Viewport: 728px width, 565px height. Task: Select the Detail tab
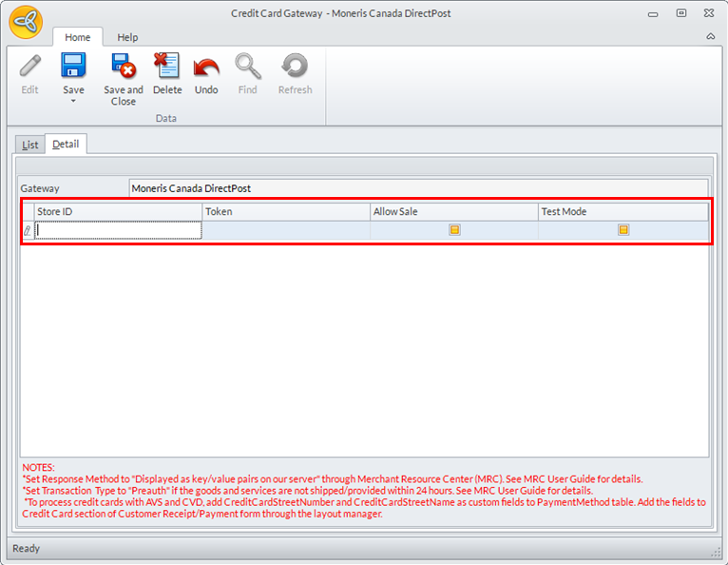click(x=66, y=144)
